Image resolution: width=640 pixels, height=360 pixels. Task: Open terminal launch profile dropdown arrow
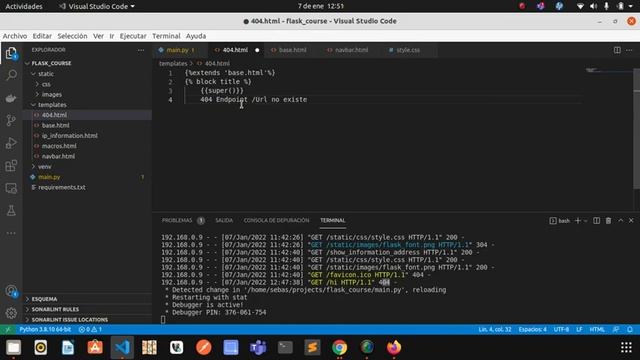point(586,220)
